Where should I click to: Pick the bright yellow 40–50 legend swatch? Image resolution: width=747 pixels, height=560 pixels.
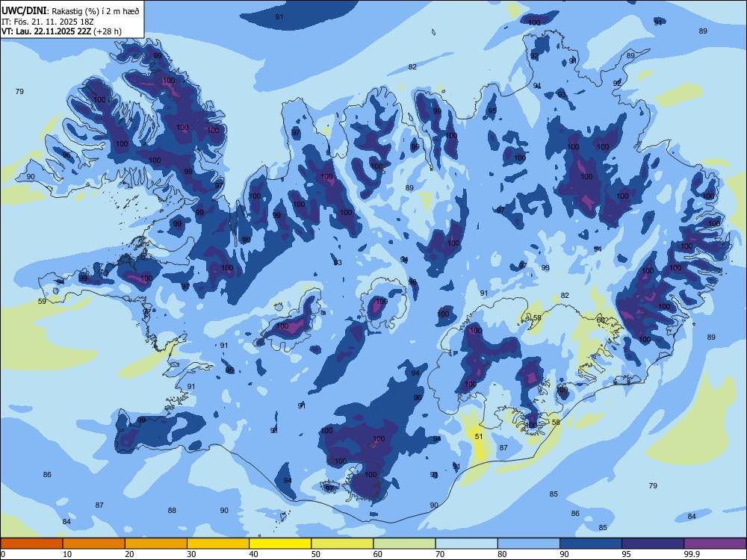[280, 544]
